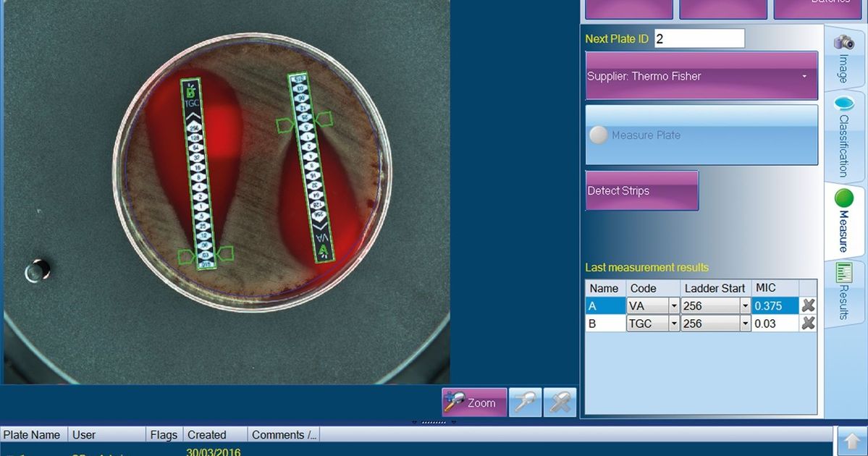
Task: Open the Supplier: Thermo Fisher dropdown
Action: (701, 76)
